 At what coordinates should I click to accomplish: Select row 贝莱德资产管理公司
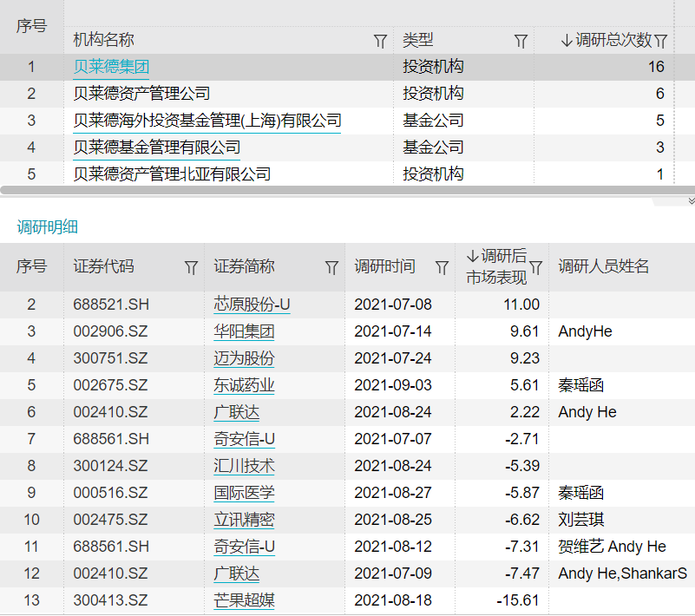coord(141,94)
